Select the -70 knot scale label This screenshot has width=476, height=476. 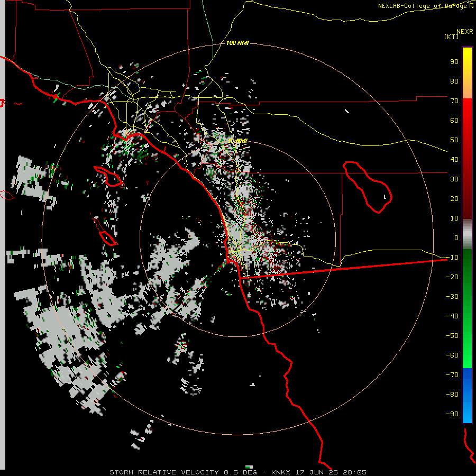click(452, 375)
